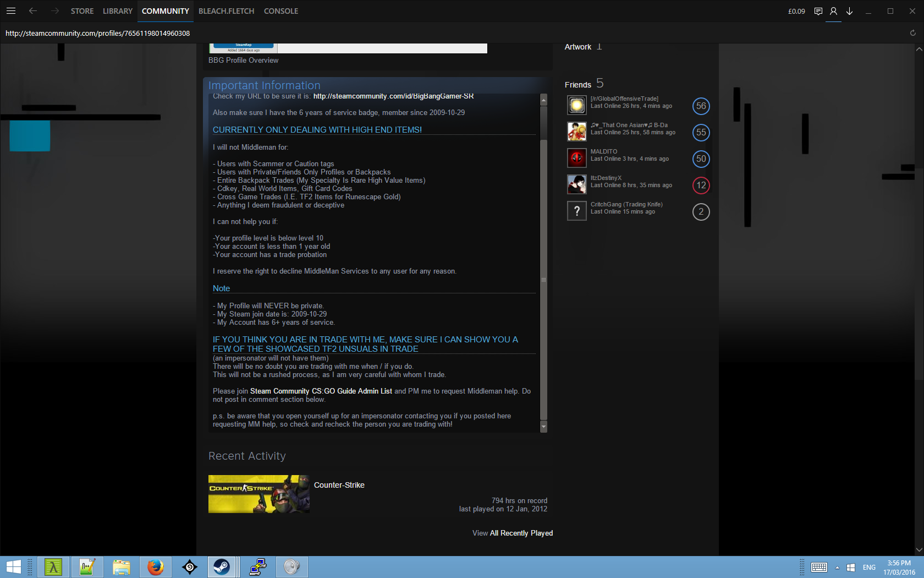Click the level 56 badge
Viewport: 924px width, 578px height.
(701, 106)
